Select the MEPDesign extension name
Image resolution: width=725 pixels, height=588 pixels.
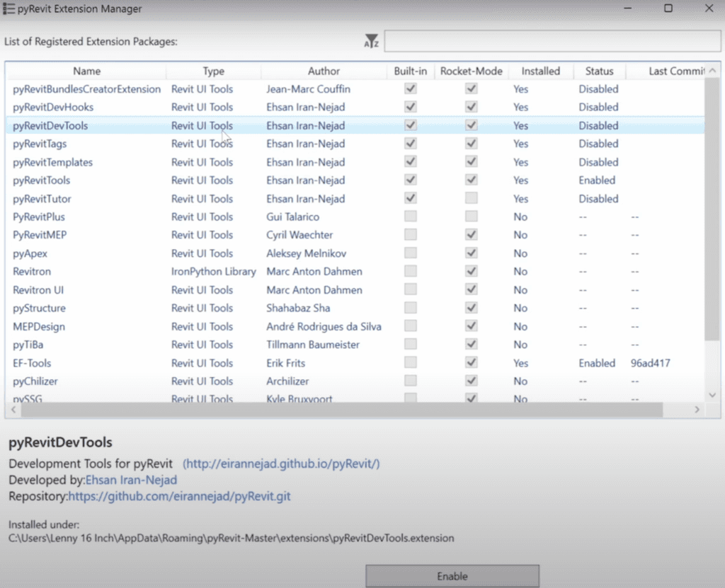point(39,326)
